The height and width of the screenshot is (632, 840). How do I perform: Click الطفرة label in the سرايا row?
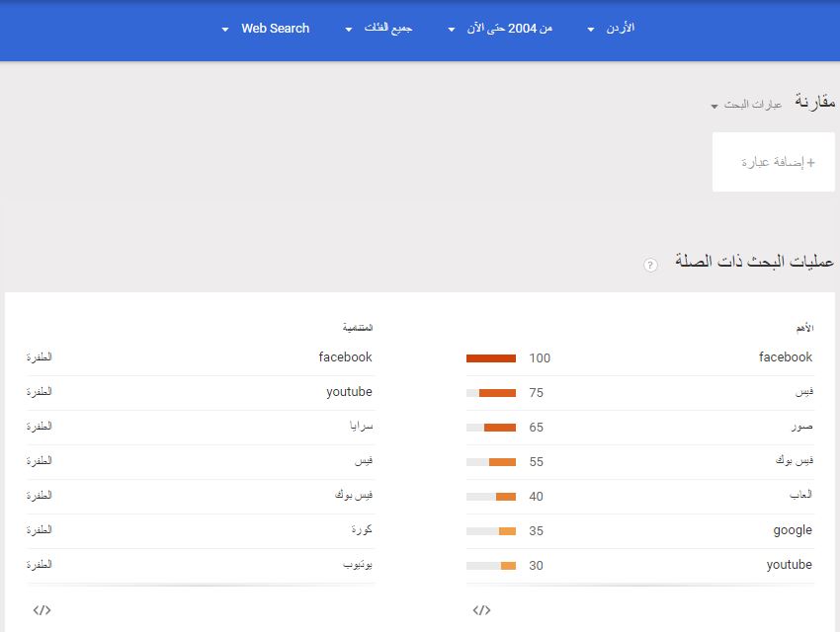point(40,426)
